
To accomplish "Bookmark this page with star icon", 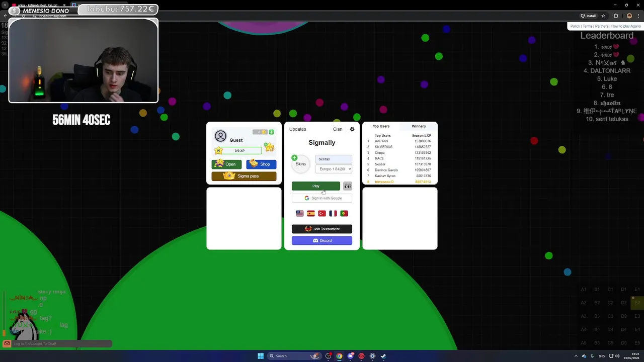I will click(x=603, y=16).
